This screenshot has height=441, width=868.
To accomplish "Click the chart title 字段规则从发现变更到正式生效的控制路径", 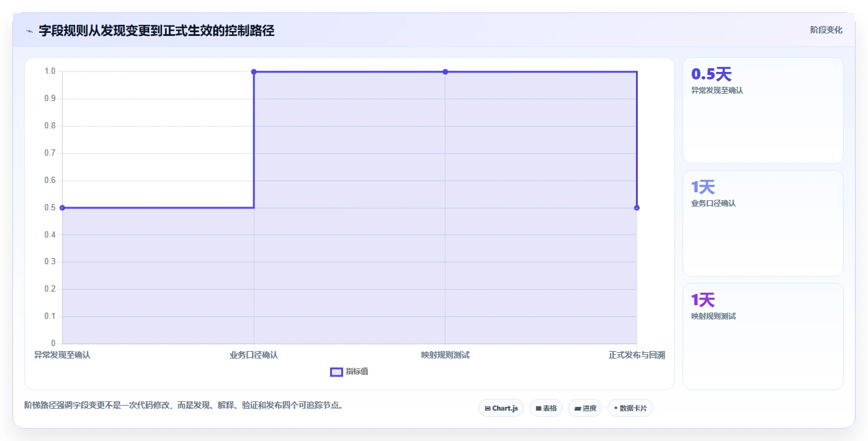I will pyautogui.click(x=157, y=30).
